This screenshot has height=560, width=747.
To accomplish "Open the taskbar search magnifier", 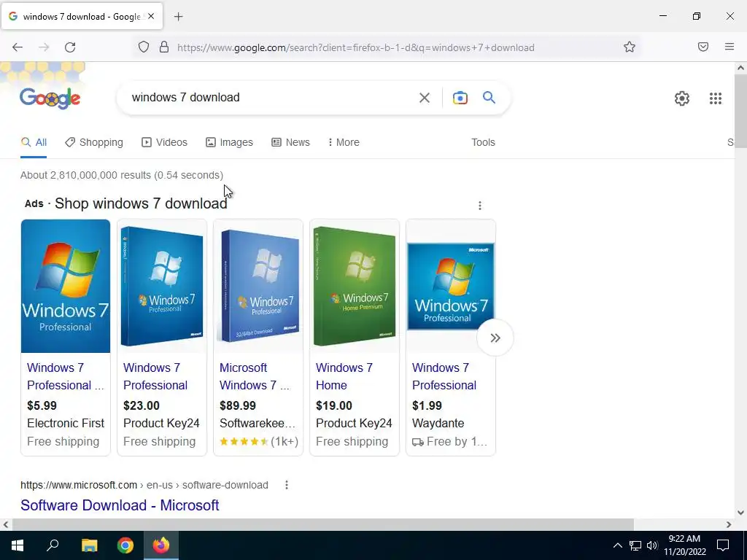I will 53,545.
